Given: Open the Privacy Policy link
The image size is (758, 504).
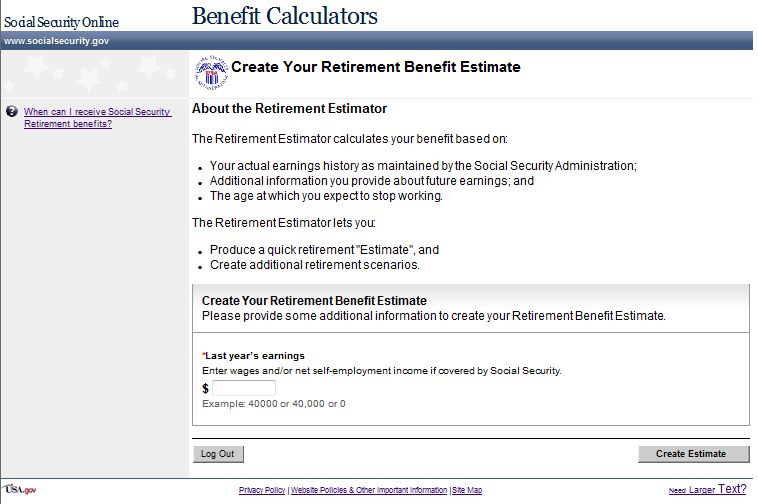Looking at the screenshot, I should pos(262,490).
